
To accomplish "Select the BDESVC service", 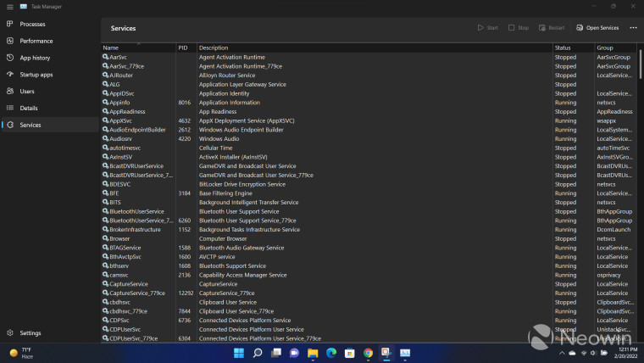I will (120, 184).
